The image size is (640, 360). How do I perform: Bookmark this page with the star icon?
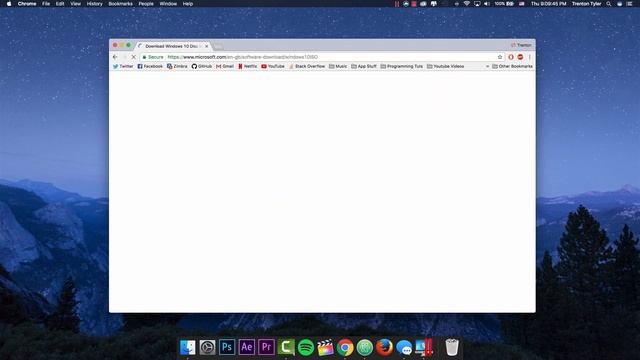[500, 57]
